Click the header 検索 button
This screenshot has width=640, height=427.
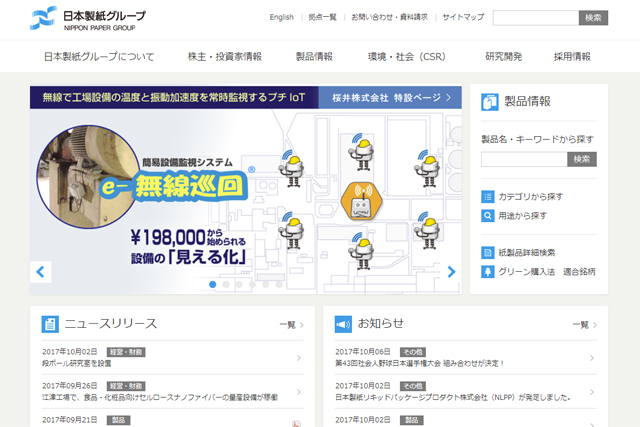593,18
